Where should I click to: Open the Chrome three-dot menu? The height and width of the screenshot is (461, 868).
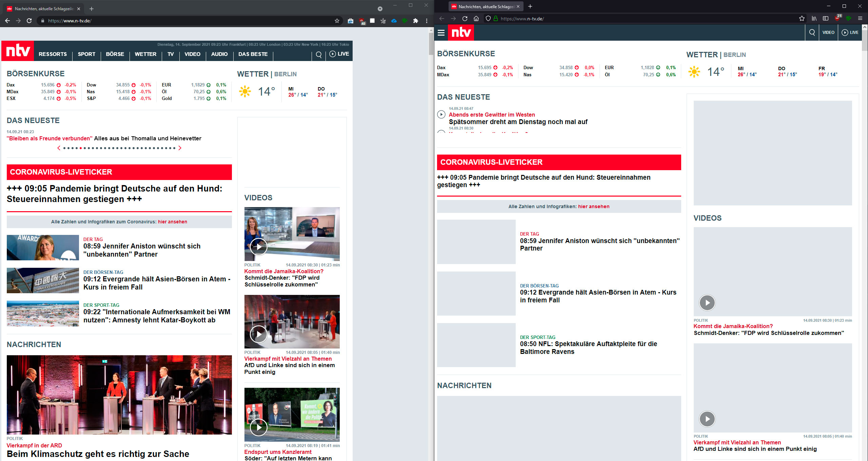[x=426, y=21]
